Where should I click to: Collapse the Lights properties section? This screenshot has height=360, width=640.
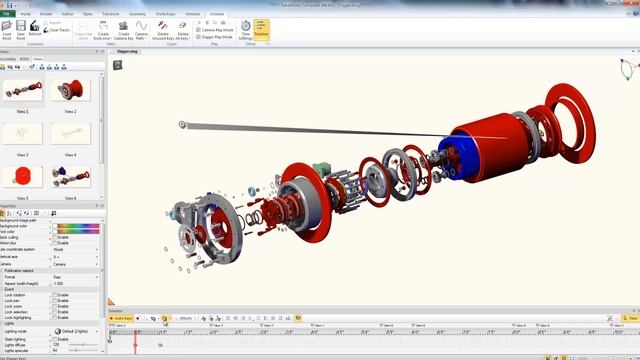click(2, 323)
